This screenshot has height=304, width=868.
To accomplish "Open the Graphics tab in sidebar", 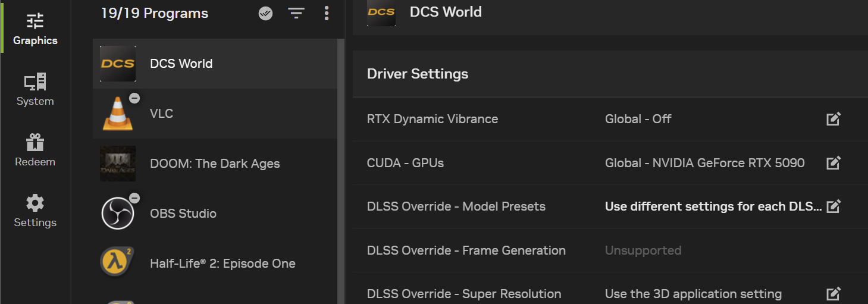I will (35, 29).
